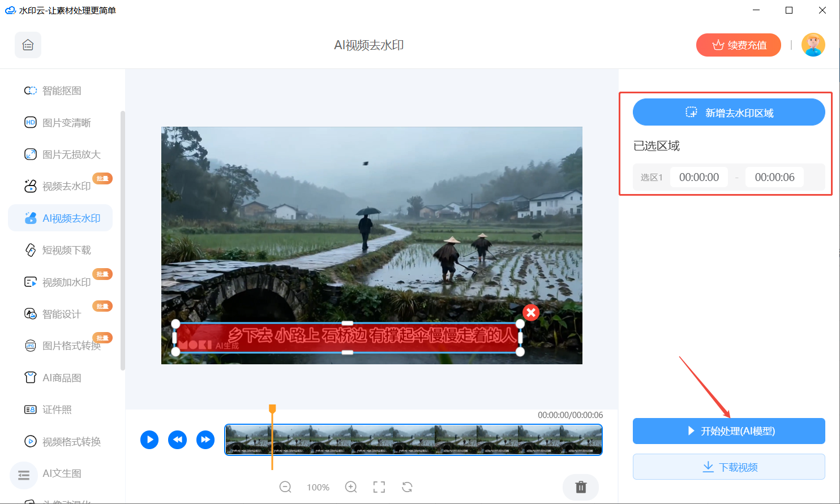Click the start time field 00:00:00
Viewport: 840px width, 504px height.
(x=699, y=178)
